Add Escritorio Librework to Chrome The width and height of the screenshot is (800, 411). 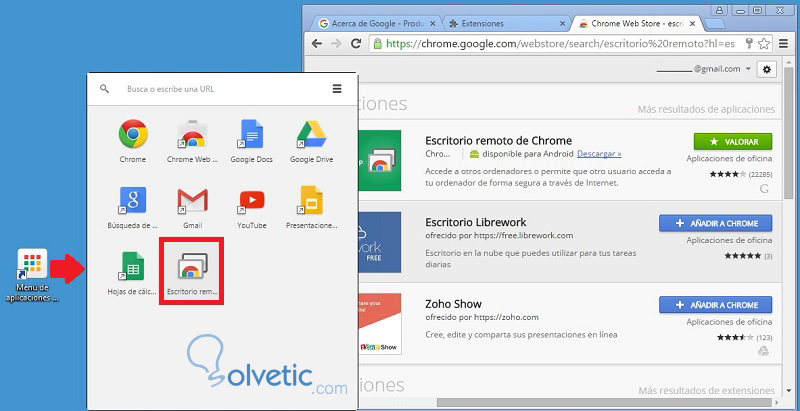click(715, 223)
